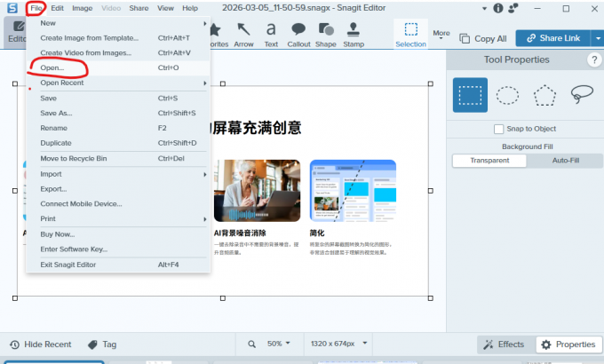Screen dimensions: 604x364
Task: Set Background Fill to Transparent
Action: pyautogui.click(x=489, y=161)
